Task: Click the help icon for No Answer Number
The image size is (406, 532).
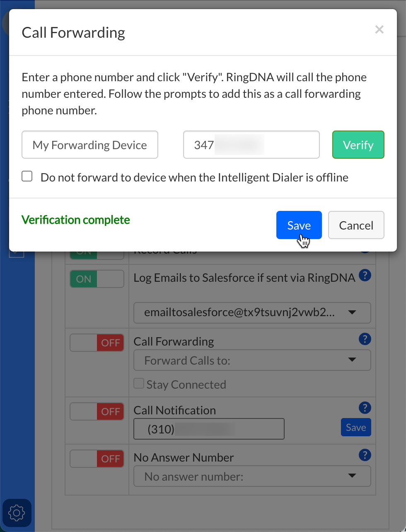Action: click(365, 455)
